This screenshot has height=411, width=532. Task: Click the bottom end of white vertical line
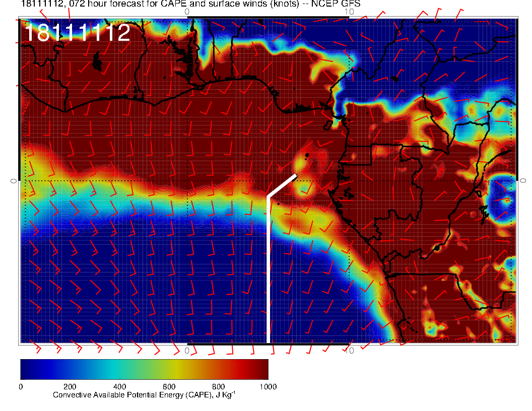click(x=268, y=341)
